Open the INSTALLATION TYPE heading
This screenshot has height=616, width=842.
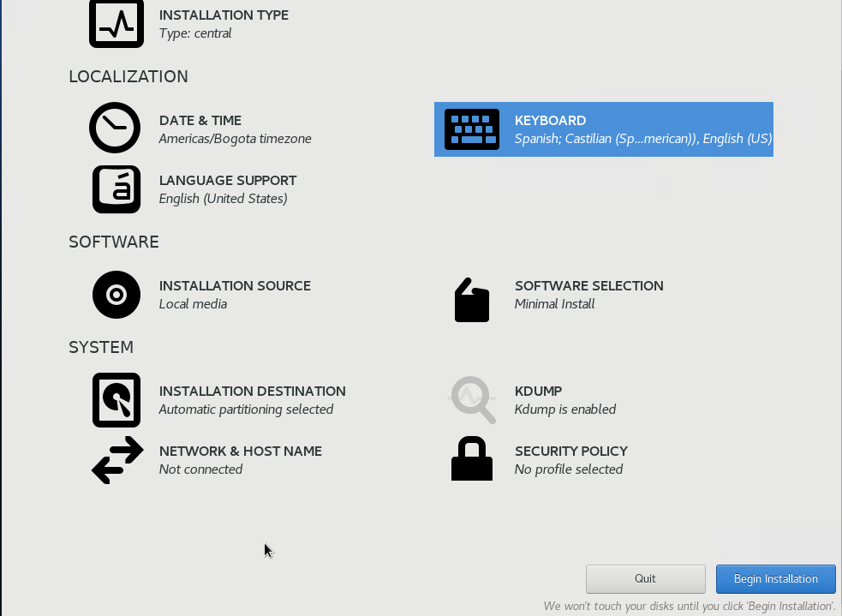pyautogui.click(x=224, y=15)
